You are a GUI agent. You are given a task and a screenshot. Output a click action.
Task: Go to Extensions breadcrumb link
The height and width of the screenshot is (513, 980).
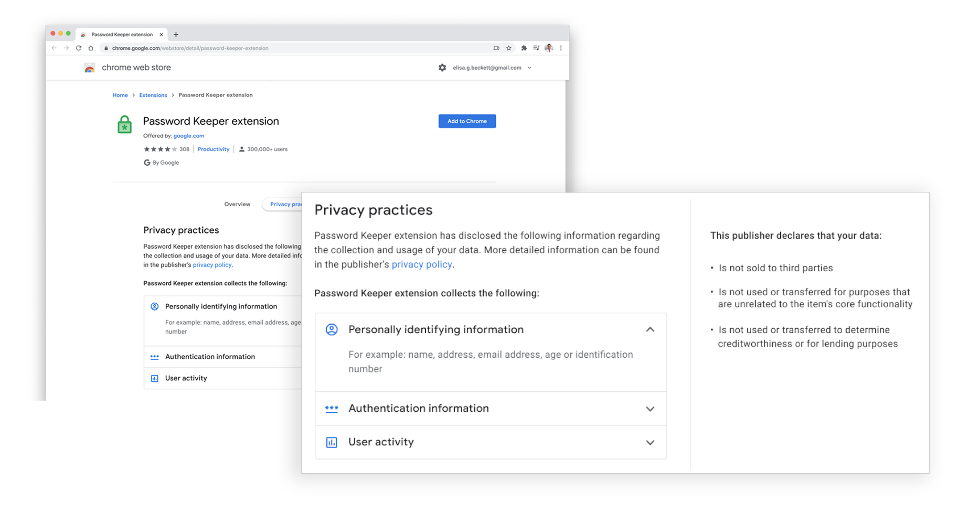[x=153, y=95]
